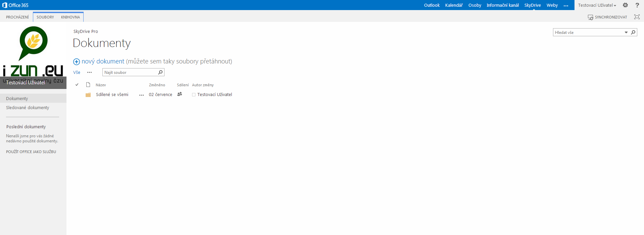Click the Office 365 logo icon
Image resolution: width=644 pixels, height=235 pixels.
click(x=5, y=5)
